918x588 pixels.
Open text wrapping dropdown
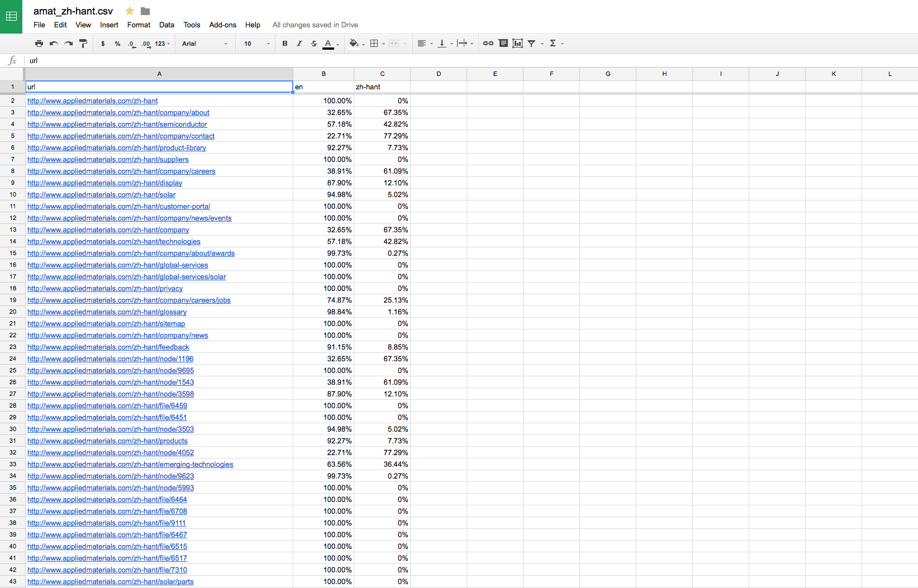(465, 44)
